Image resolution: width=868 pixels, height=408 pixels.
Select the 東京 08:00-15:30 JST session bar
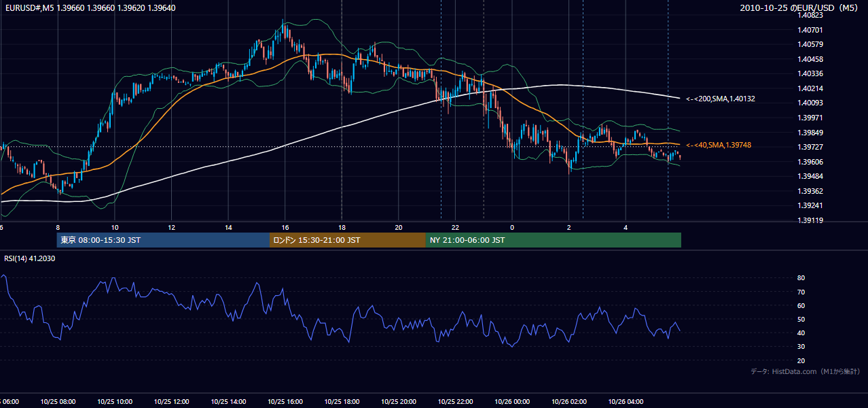pos(163,240)
